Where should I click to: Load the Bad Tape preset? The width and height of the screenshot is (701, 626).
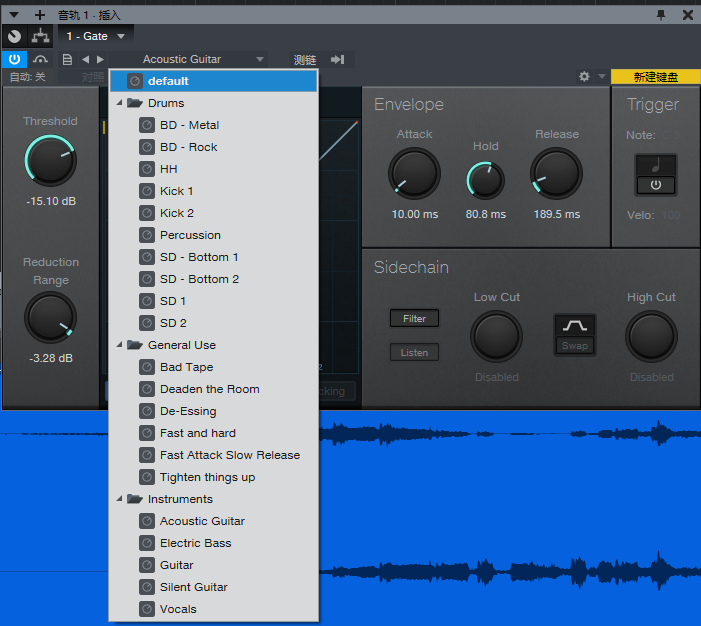click(x=214, y=367)
